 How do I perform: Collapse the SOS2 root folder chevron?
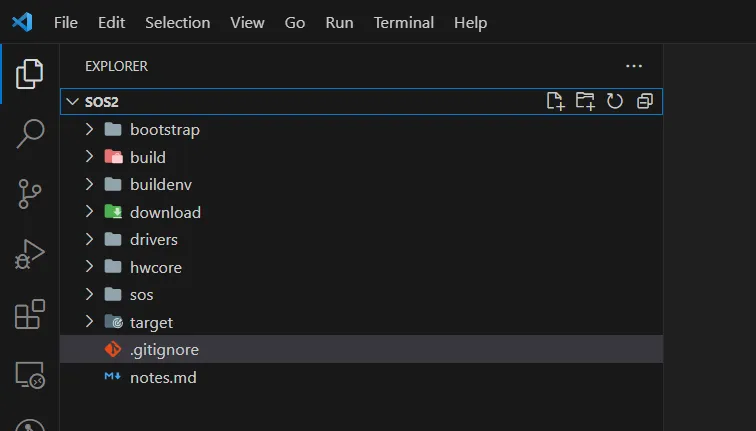pos(72,102)
